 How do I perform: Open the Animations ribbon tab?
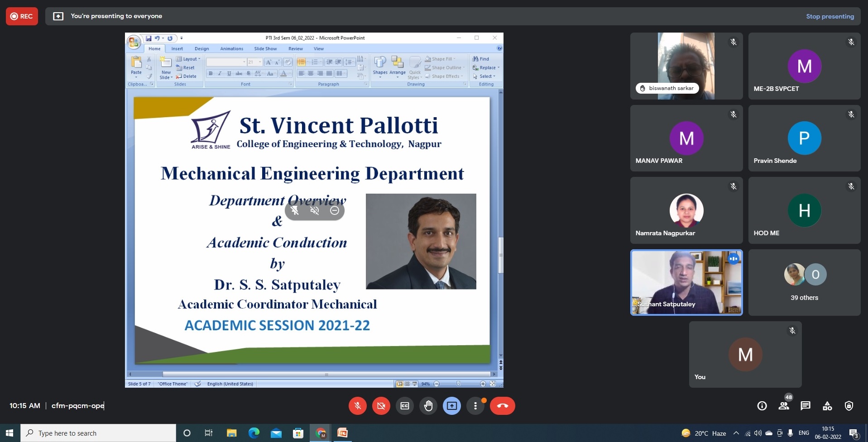(x=232, y=49)
